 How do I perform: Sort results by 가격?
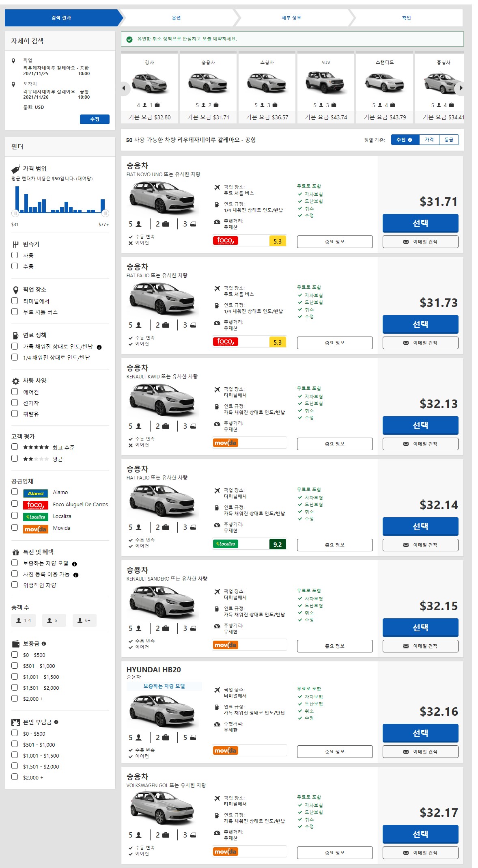(429, 140)
